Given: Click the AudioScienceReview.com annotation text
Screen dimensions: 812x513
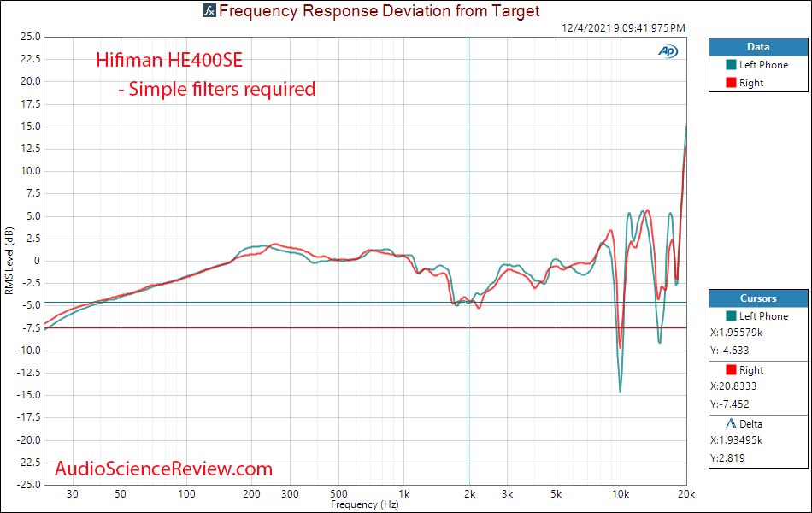Looking at the screenshot, I should (x=163, y=469).
